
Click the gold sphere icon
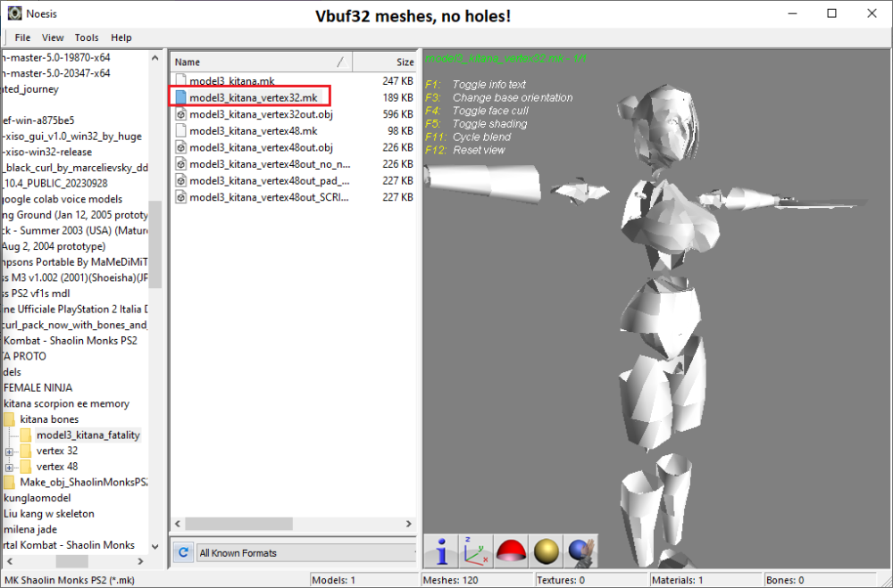click(x=546, y=551)
